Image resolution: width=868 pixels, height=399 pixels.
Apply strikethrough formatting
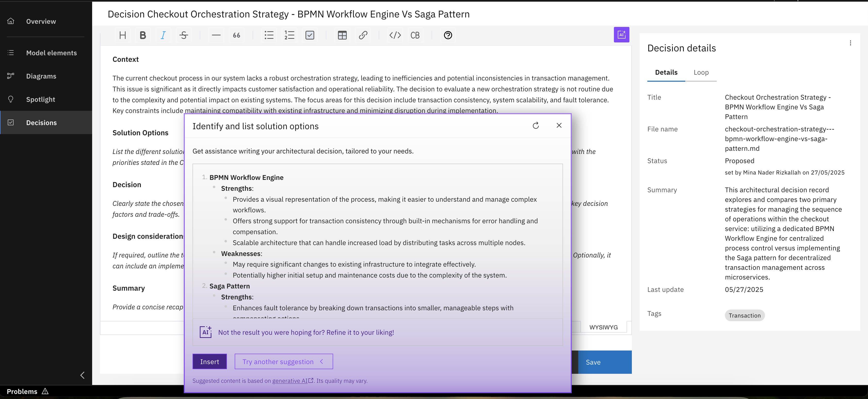point(184,35)
